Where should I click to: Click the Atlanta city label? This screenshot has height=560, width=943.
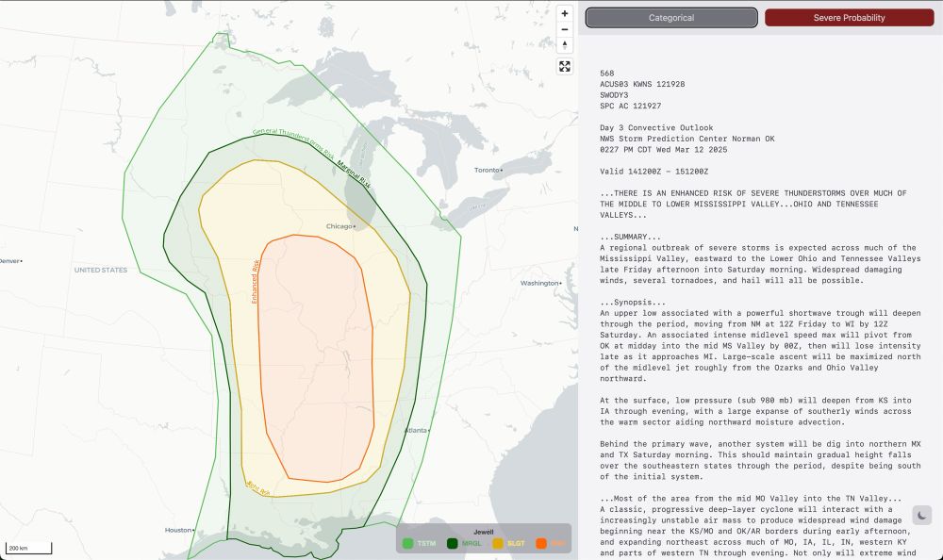[x=416, y=431]
